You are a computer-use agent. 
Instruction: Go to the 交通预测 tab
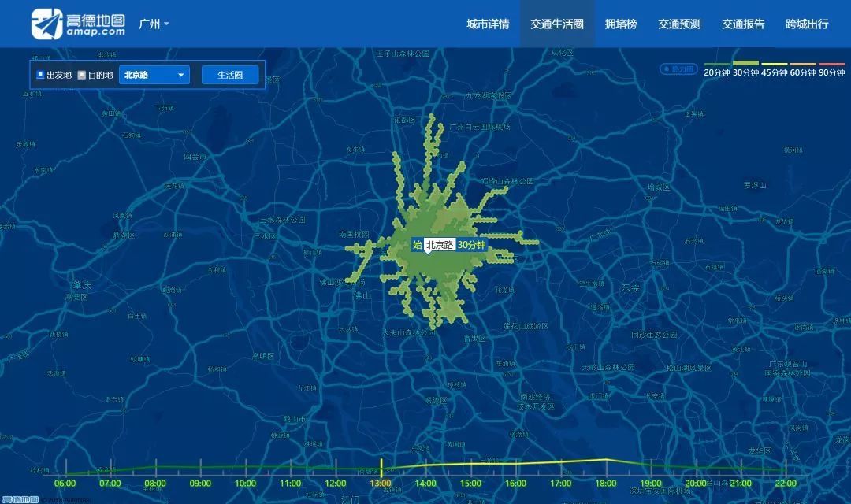(679, 24)
